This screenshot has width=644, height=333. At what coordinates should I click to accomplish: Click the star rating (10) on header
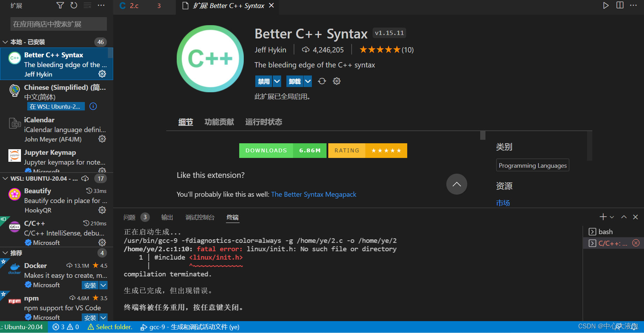(x=387, y=50)
